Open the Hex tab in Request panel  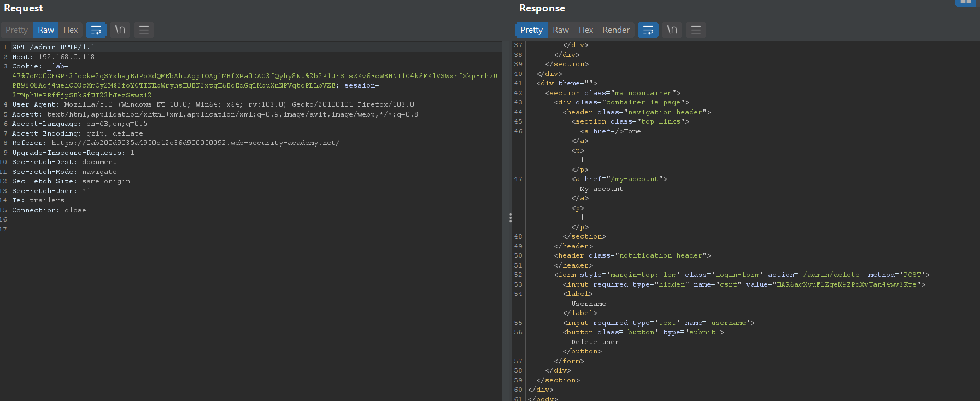click(71, 30)
